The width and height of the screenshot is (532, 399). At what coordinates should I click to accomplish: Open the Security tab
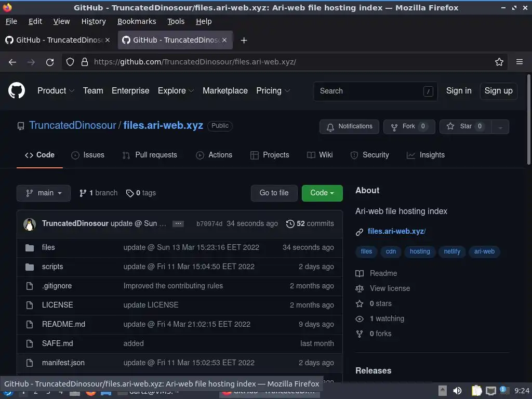(369, 155)
